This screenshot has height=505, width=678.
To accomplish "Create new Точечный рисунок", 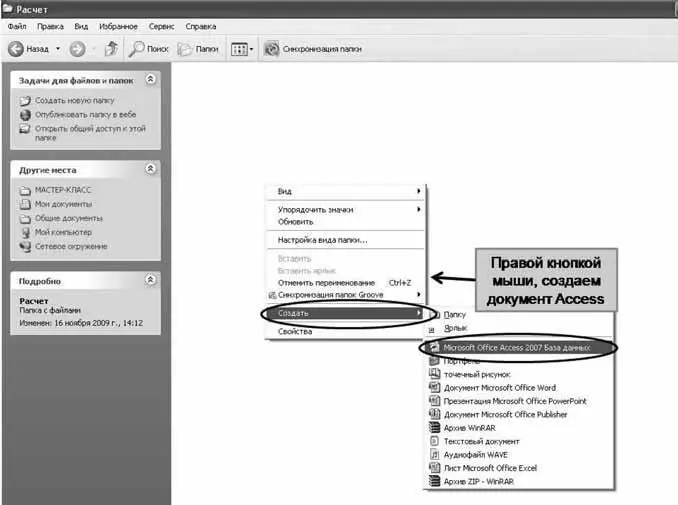I will pos(519,374).
